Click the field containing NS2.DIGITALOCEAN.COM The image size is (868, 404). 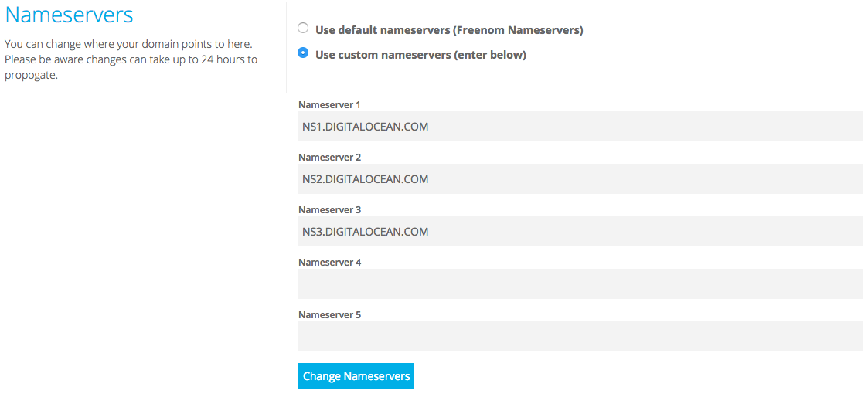[580, 179]
